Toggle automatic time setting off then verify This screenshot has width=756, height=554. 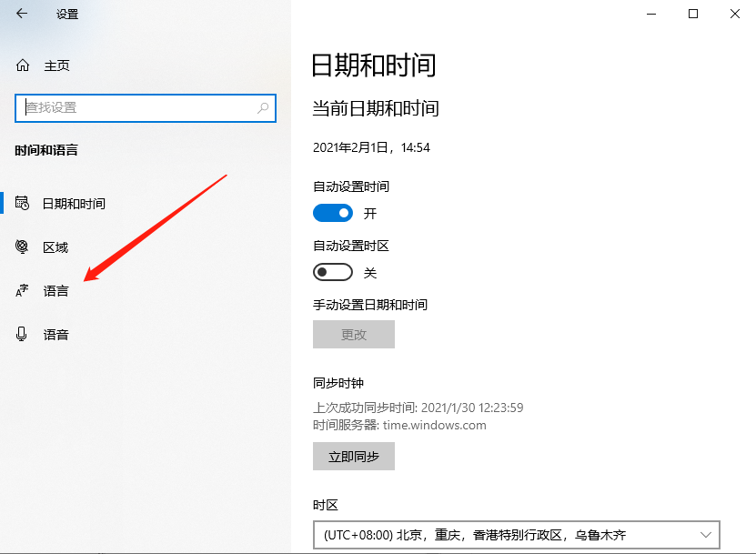coord(332,212)
